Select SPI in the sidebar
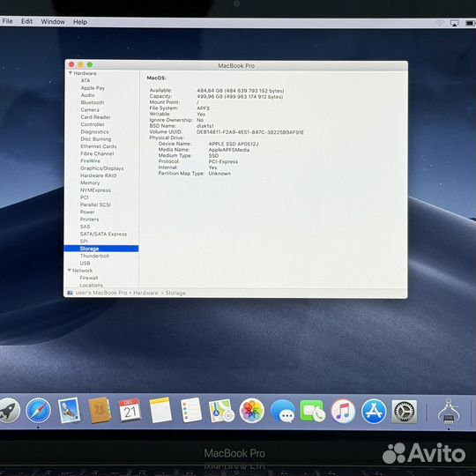 (84, 242)
